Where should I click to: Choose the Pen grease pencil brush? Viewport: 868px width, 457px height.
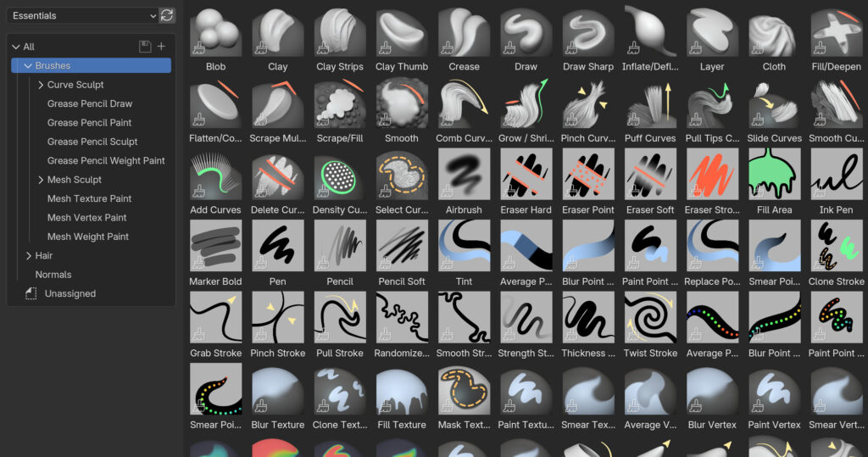point(277,247)
